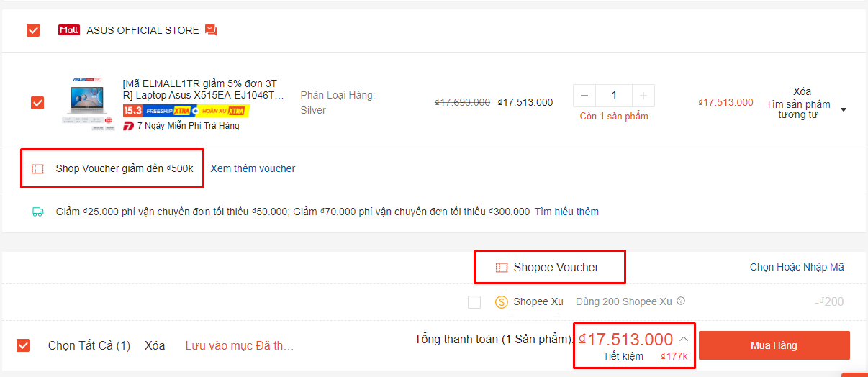
Task: Uncheck the ASUS Official Store checkbox
Action: click(x=33, y=30)
